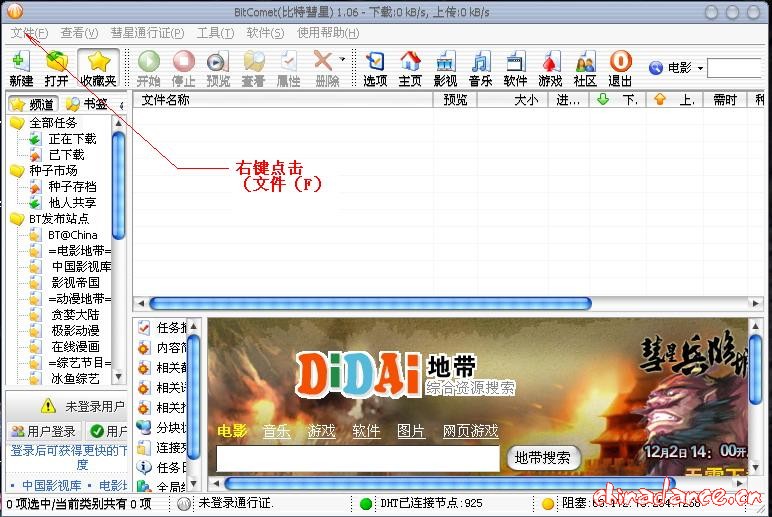Click the 停止 (Stop) toolbar icon

(x=184, y=68)
